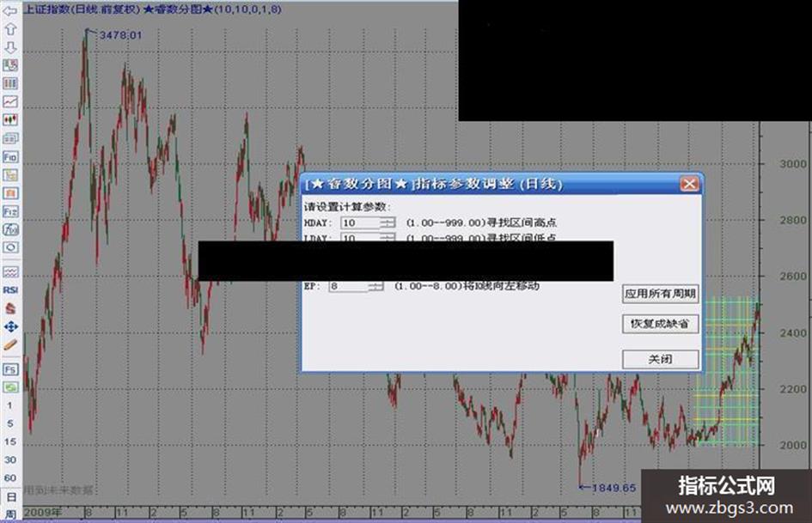Image resolution: width=812 pixels, height=523 pixels.
Task: Close the 指标参数调整 dialog with X
Action: [689, 184]
